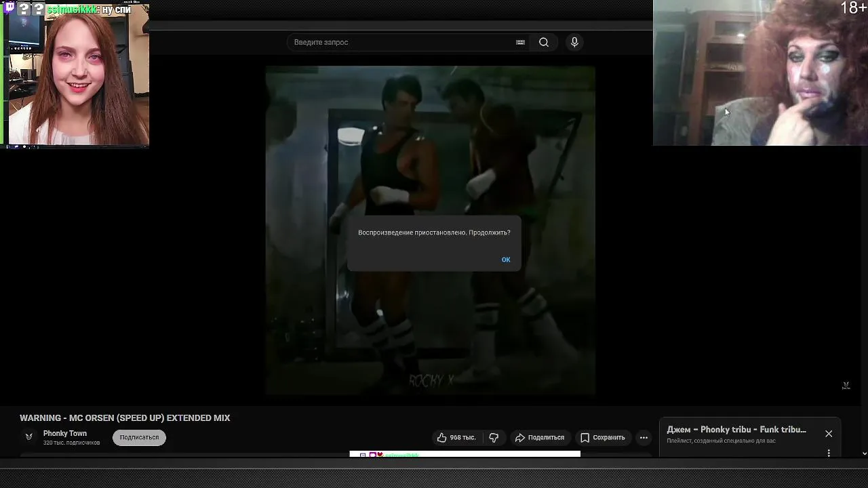Open the three-dot more actions menu
The width and height of the screenshot is (868, 488).
coord(644,438)
